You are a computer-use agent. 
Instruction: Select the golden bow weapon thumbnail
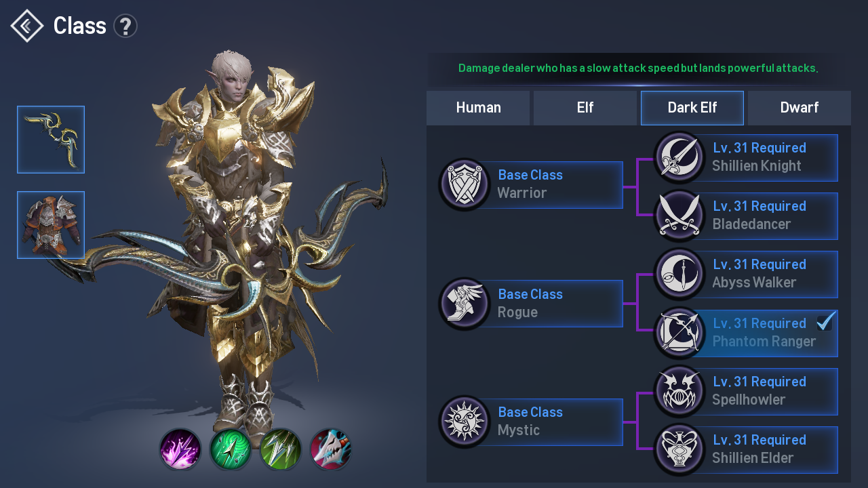tap(51, 140)
